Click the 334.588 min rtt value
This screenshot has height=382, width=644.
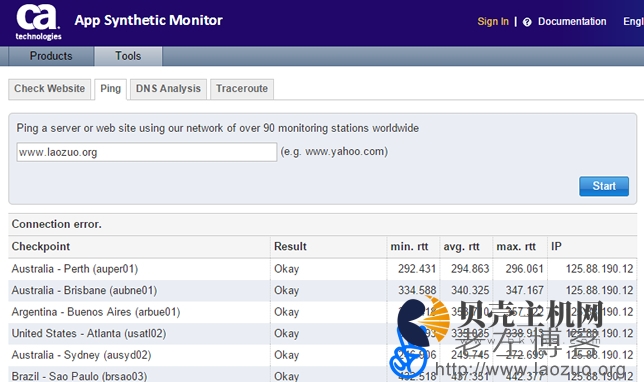[417, 290]
